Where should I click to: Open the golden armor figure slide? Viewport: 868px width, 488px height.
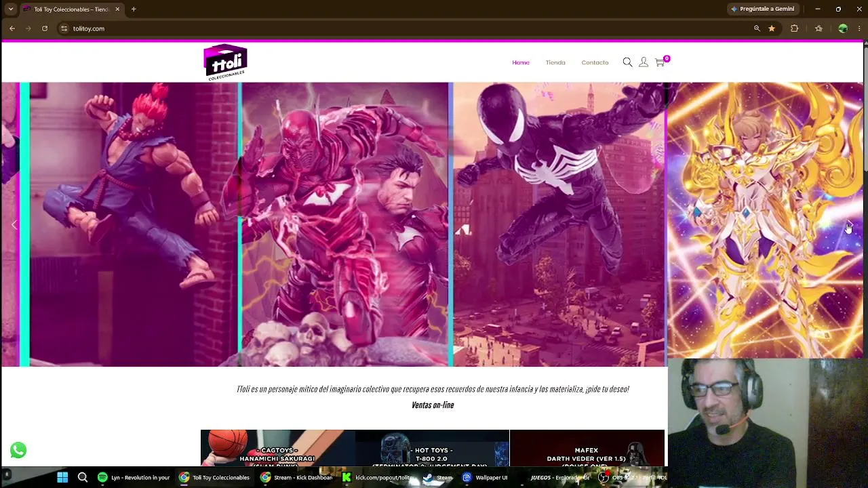765,220
